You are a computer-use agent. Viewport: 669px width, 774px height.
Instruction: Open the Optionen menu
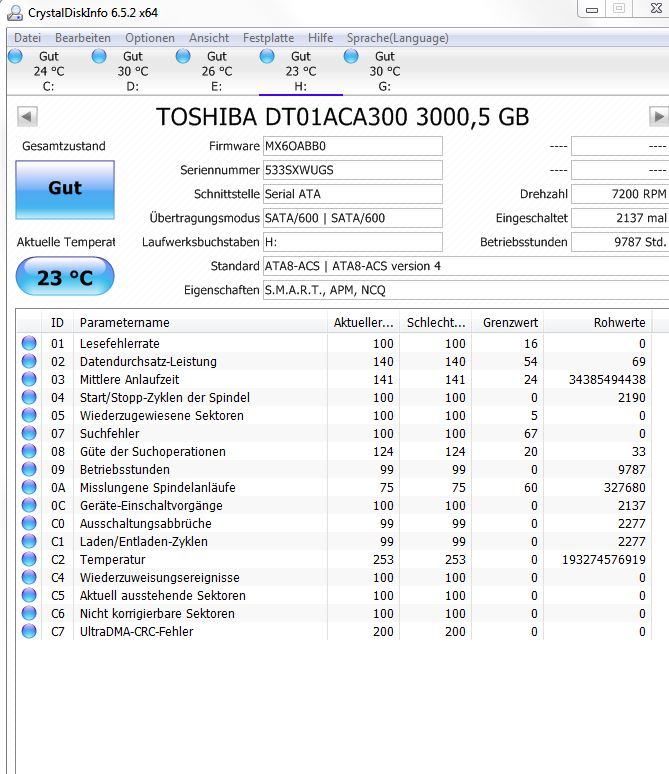pos(150,38)
